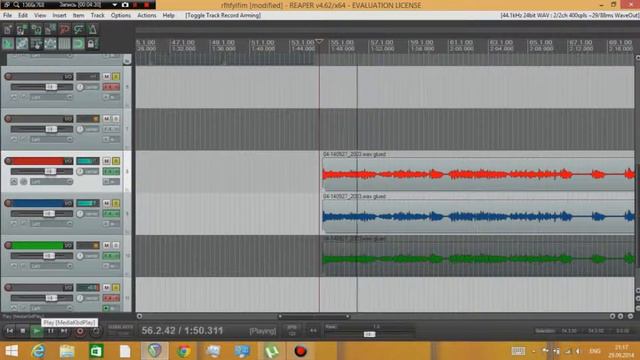Toggle the Metronome toolbar icon
The height and width of the screenshot is (360, 640).
(x=93, y=29)
